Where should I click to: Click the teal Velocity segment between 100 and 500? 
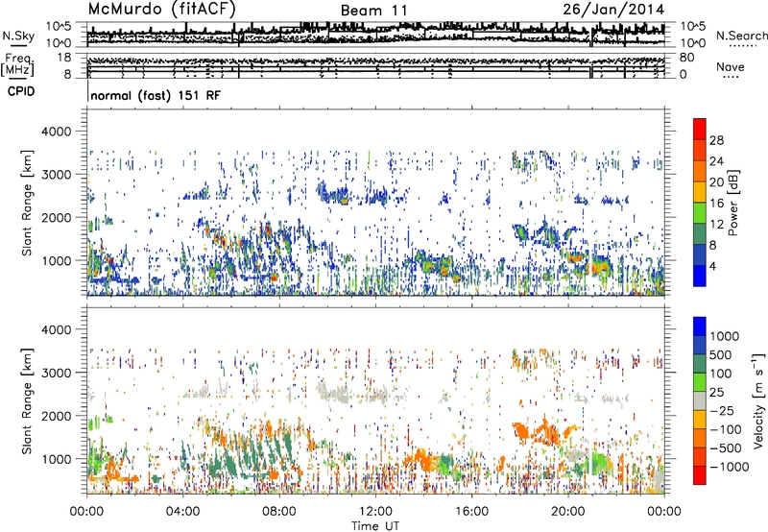click(x=700, y=364)
